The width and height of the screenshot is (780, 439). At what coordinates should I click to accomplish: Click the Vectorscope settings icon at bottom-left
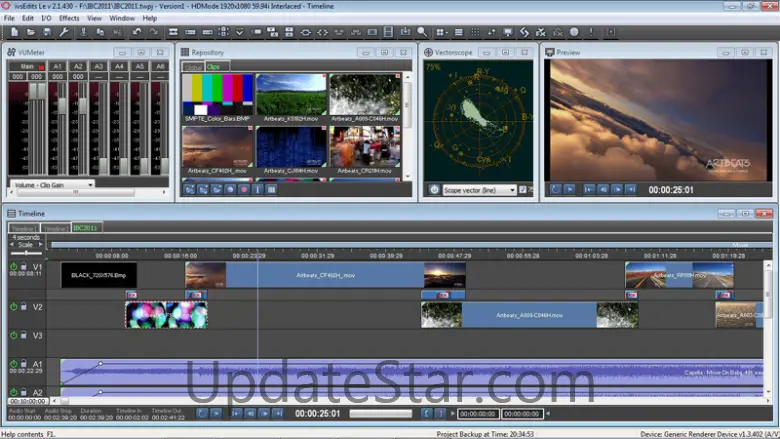coord(434,189)
